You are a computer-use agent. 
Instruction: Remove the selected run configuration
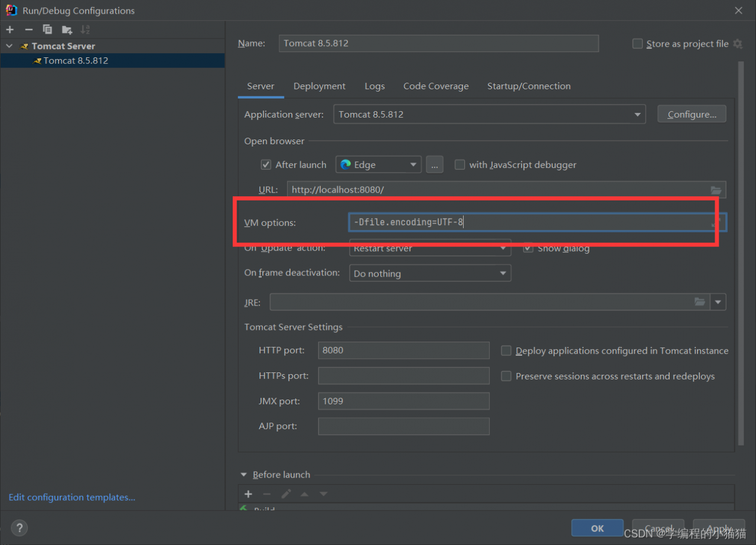tap(28, 30)
